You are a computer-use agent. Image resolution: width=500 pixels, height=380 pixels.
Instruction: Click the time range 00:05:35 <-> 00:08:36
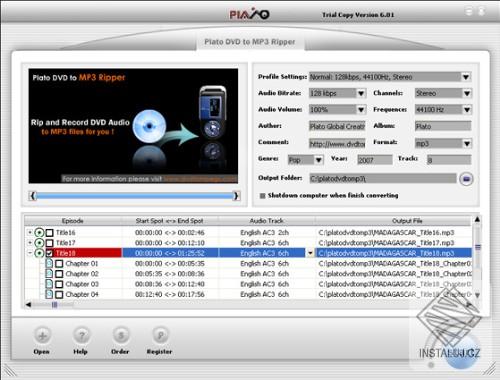click(x=170, y=274)
